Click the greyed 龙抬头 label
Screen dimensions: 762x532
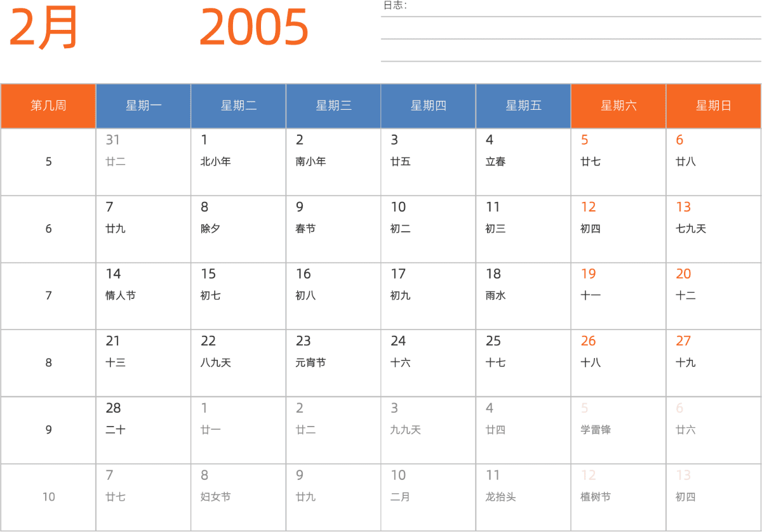(x=501, y=497)
